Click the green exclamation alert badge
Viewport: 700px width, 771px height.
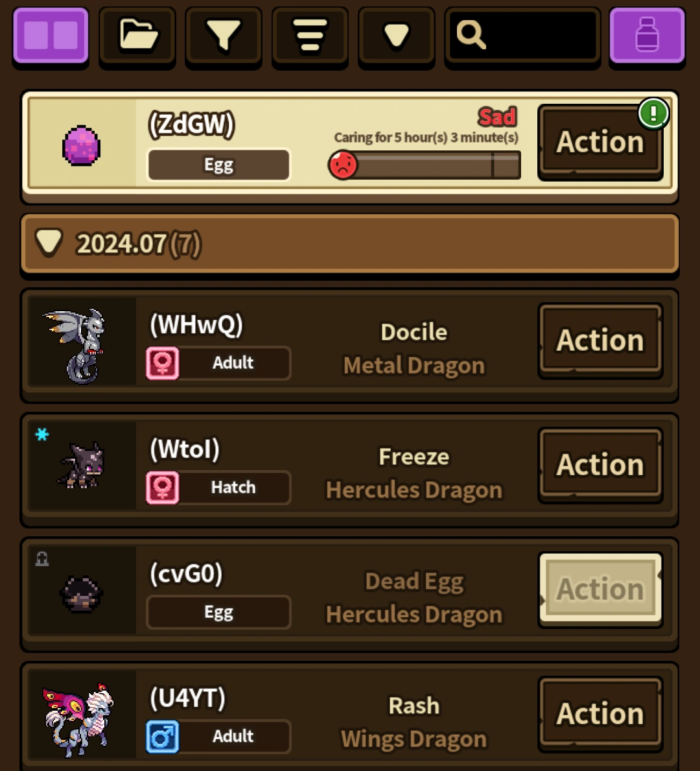[x=653, y=113]
